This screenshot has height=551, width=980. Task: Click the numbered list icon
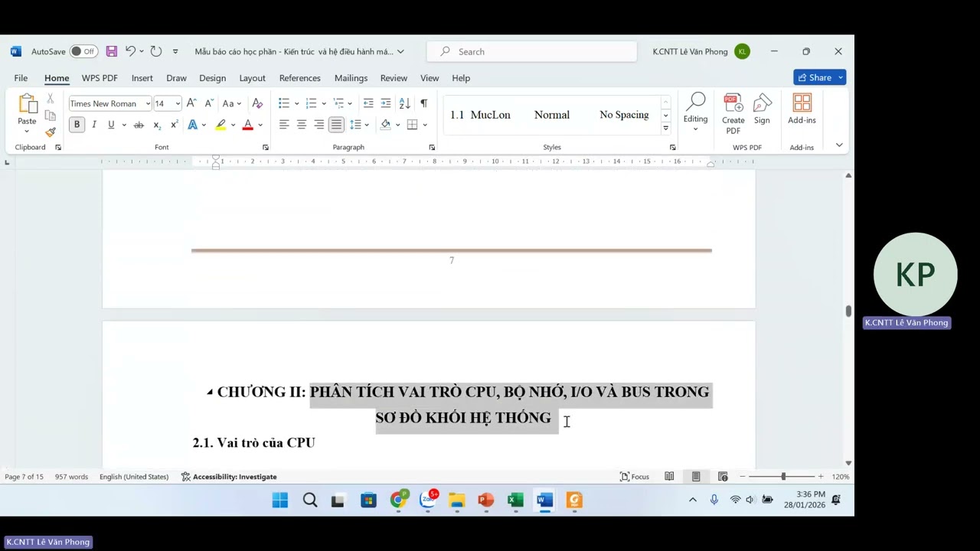point(311,103)
